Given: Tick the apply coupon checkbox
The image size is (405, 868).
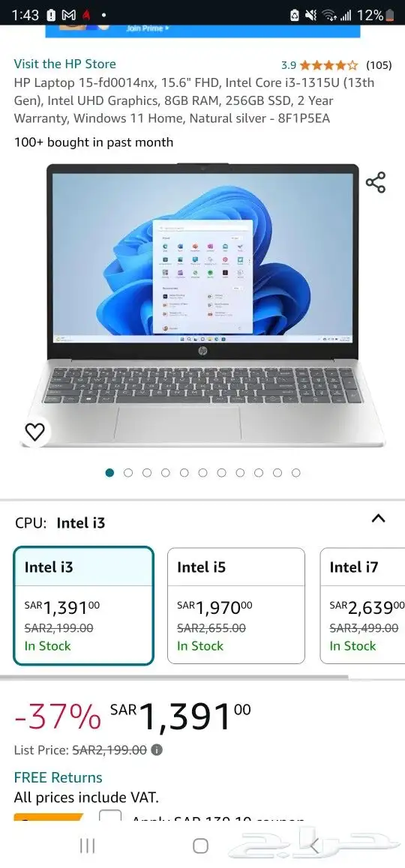Looking at the screenshot, I should point(109,817).
